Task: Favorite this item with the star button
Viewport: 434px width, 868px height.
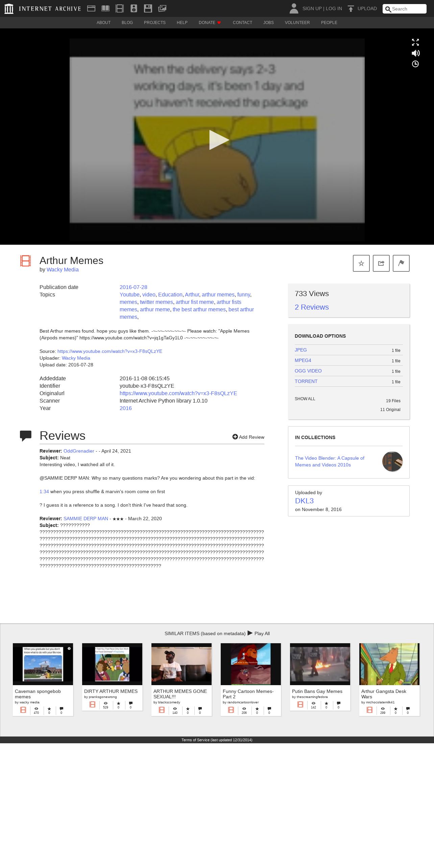Action: coord(361,263)
